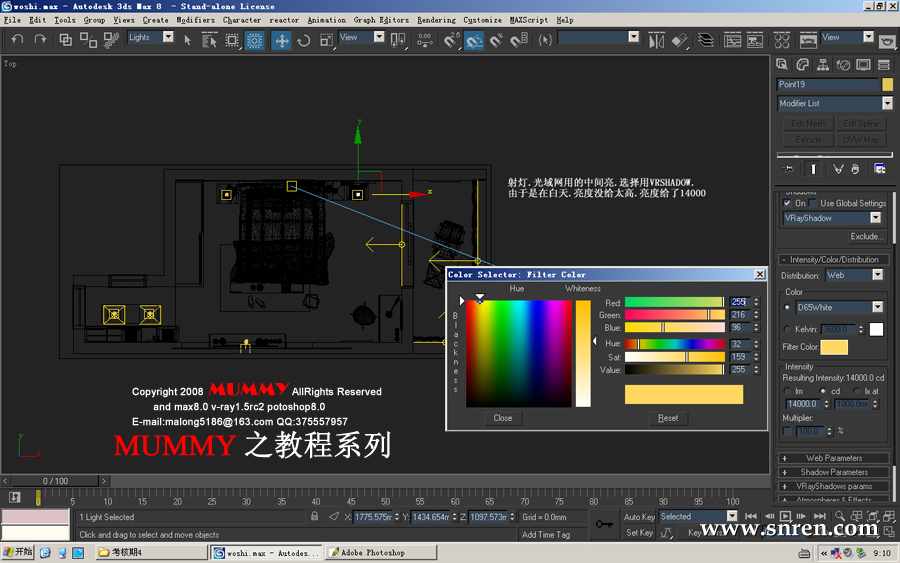Screen dimensions: 900x563
Task: Toggle the 3D Snaps magnet
Action: pos(451,40)
